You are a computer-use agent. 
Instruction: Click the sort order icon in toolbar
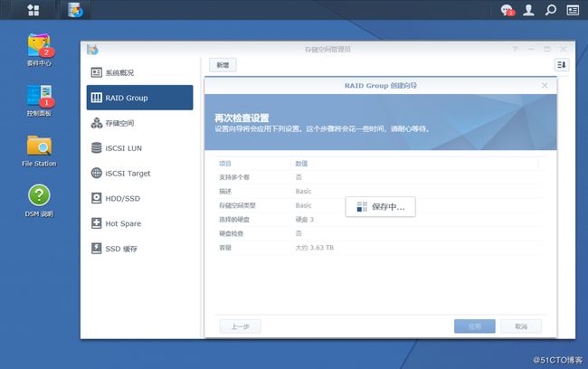(x=562, y=65)
